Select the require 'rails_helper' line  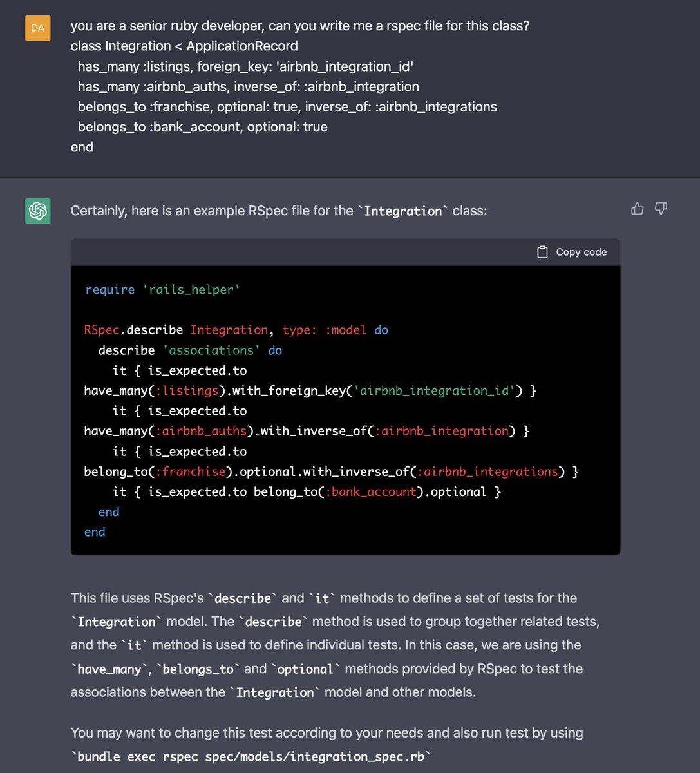tap(162, 290)
